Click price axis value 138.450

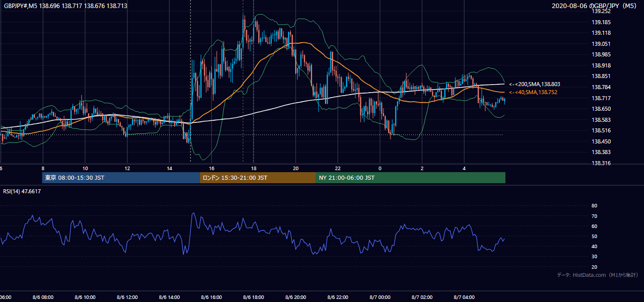[601, 141]
